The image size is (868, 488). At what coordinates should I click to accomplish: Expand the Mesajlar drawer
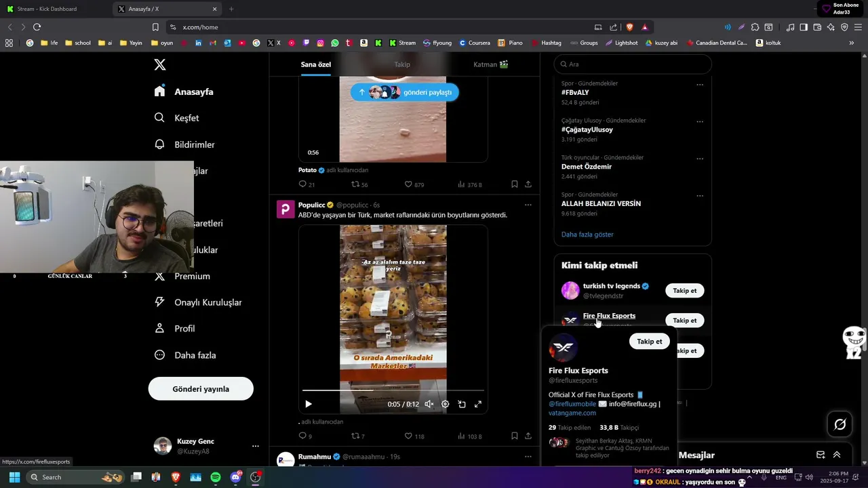(x=837, y=455)
